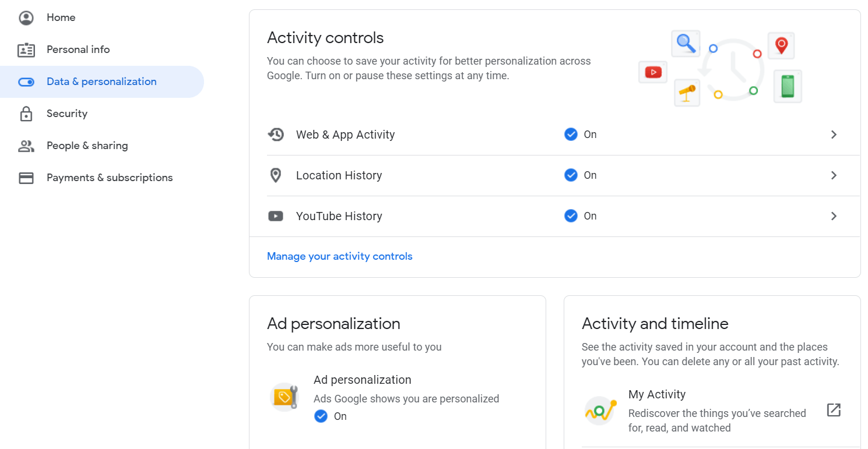Click the Location History pin icon
Image resolution: width=868 pixels, height=449 pixels.
tap(276, 175)
